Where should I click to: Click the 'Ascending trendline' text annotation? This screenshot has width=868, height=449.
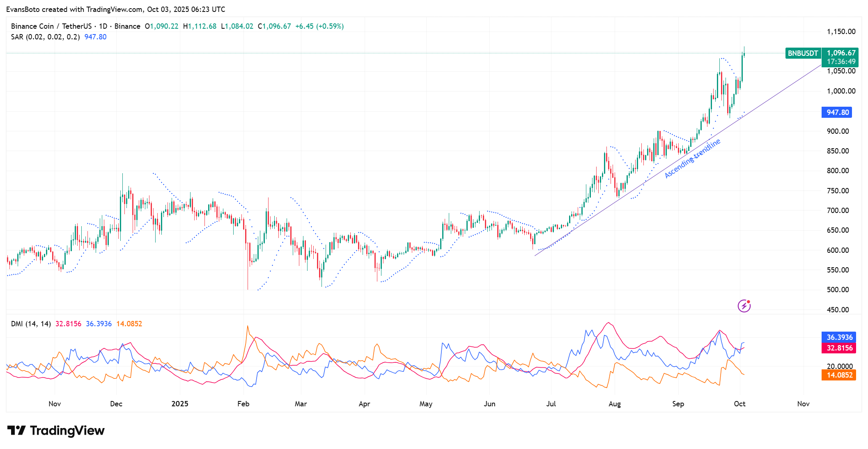point(692,158)
